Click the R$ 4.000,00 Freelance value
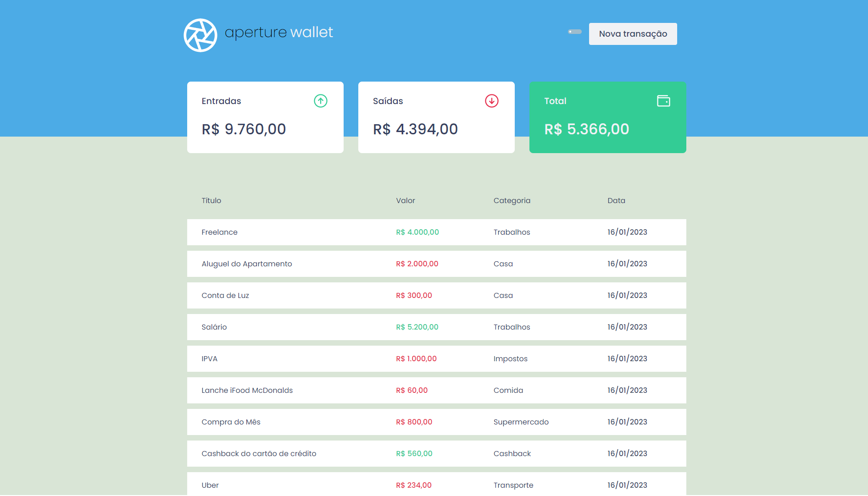The image size is (868, 496). [x=417, y=232]
